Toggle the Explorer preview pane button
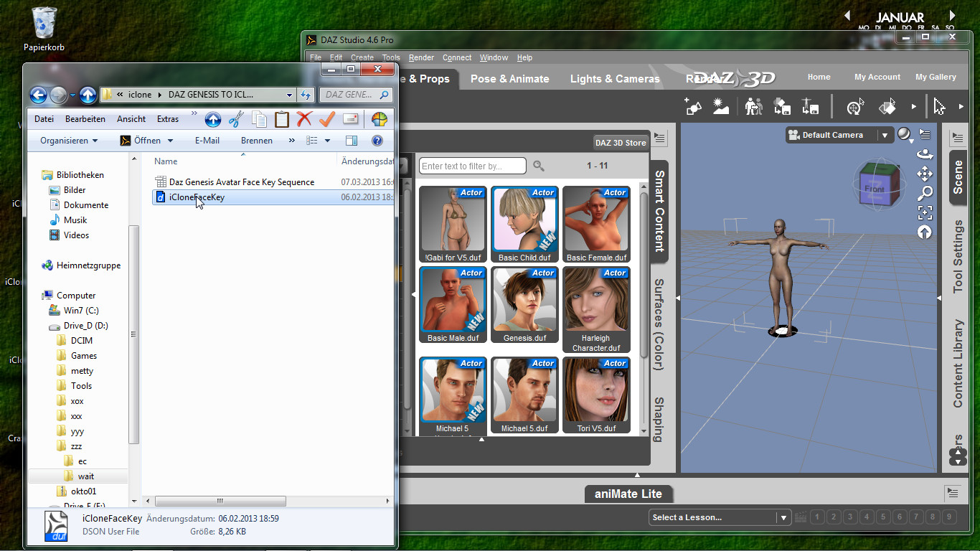980x551 pixels. [352, 141]
